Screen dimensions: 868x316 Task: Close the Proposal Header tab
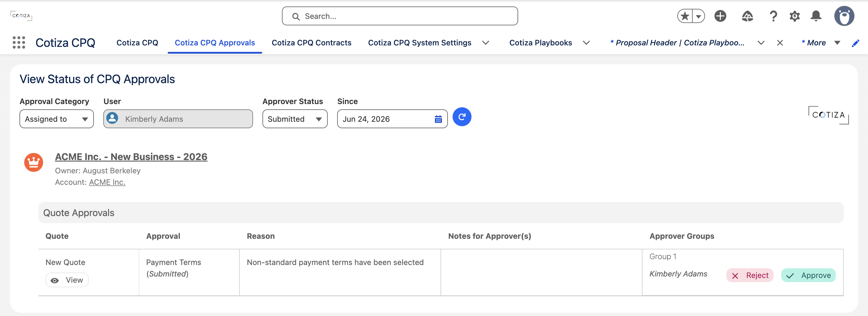point(780,43)
